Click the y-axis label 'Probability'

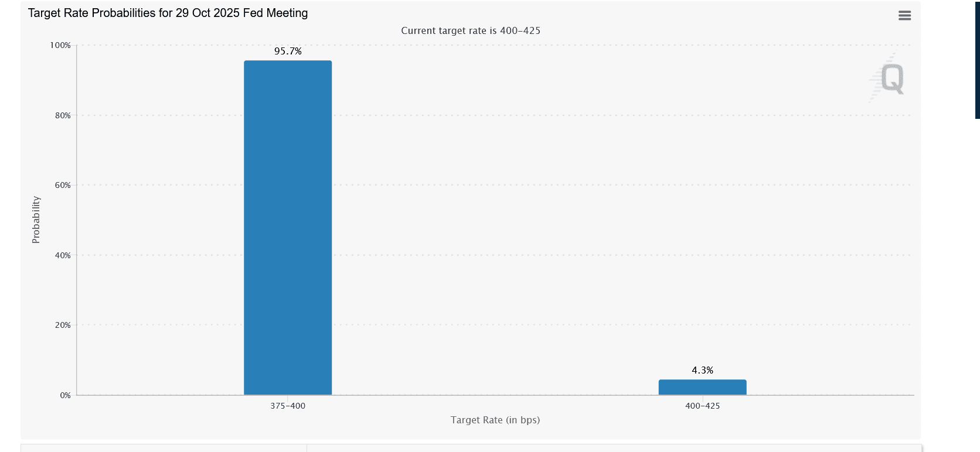coord(35,220)
